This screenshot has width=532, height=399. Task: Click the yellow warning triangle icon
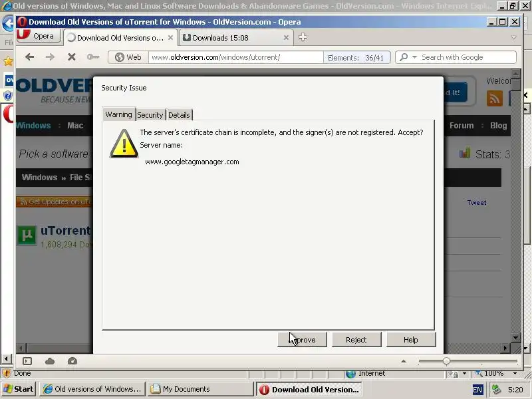124,144
